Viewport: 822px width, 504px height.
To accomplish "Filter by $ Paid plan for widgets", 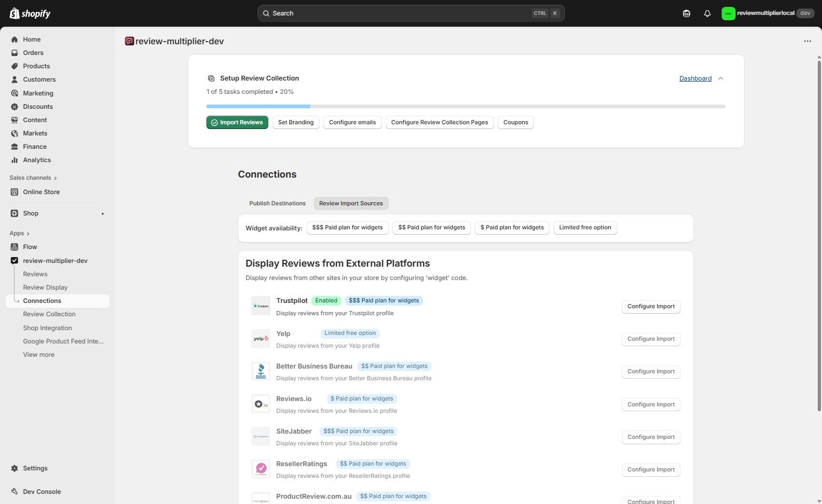I will (512, 228).
